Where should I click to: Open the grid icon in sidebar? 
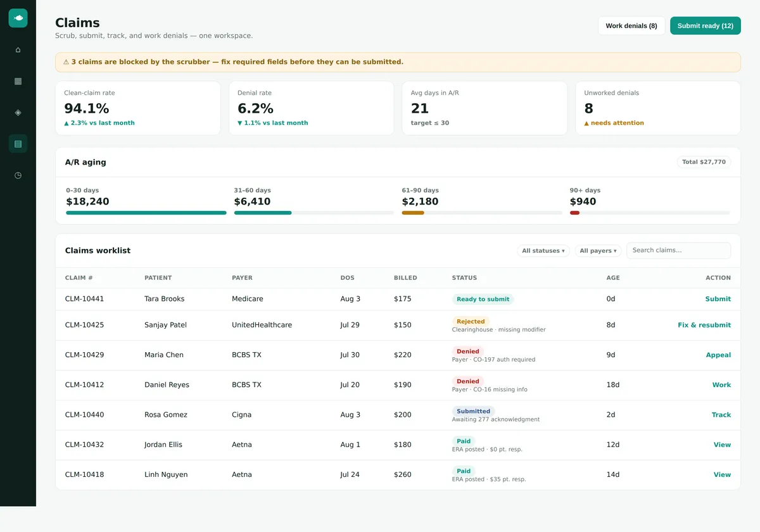[18, 81]
